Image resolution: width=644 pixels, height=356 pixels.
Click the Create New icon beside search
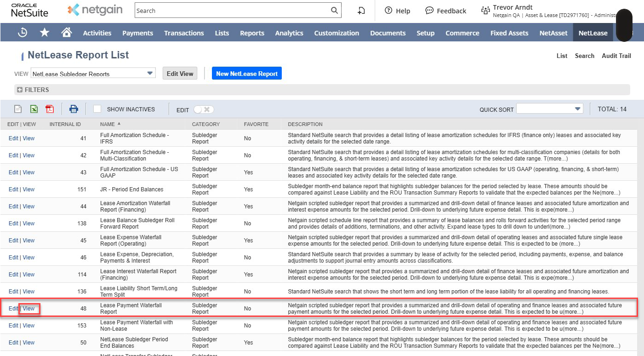click(361, 11)
